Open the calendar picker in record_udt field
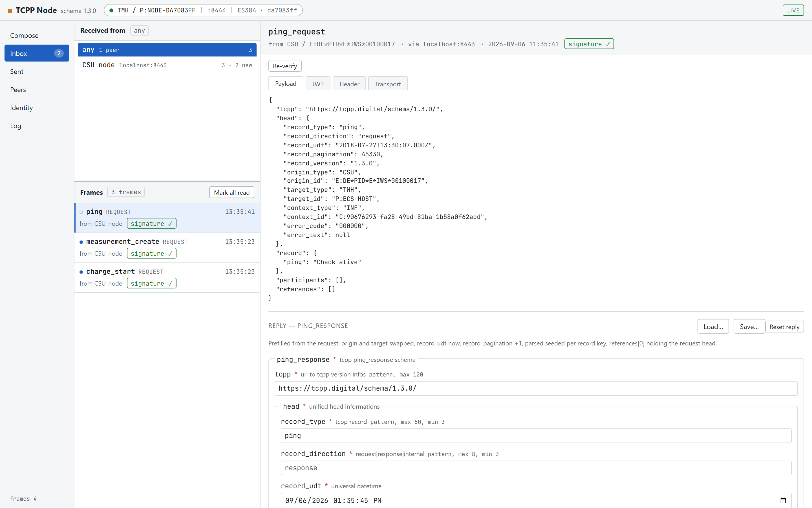This screenshot has width=812, height=508. coord(783,500)
